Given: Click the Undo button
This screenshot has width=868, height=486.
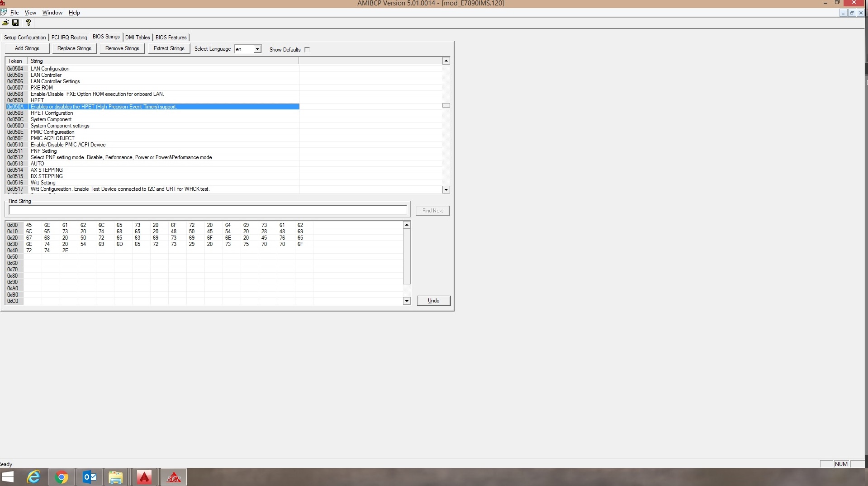Looking at the screenshot, I should tap(433, 301).
